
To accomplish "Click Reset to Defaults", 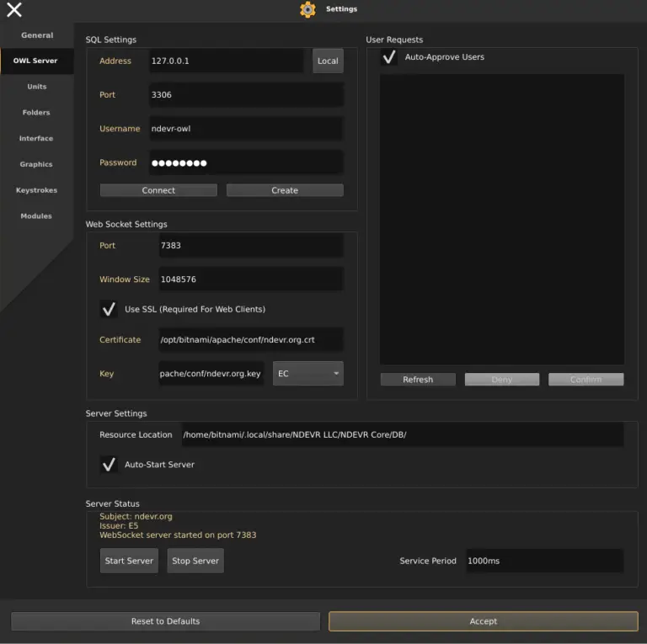I will (x=165, y=621).
